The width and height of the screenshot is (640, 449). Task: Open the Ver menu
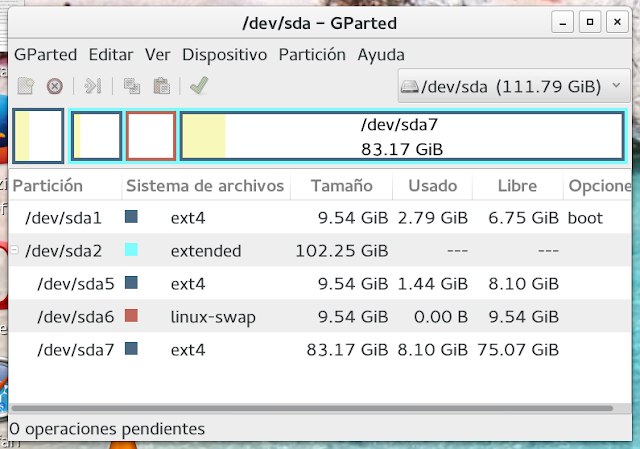158,55
